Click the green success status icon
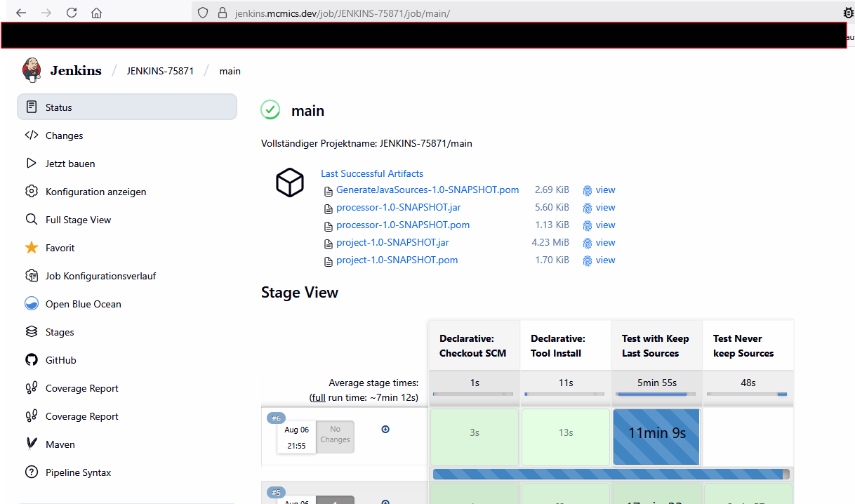855x504 pixels. point(270,110)
